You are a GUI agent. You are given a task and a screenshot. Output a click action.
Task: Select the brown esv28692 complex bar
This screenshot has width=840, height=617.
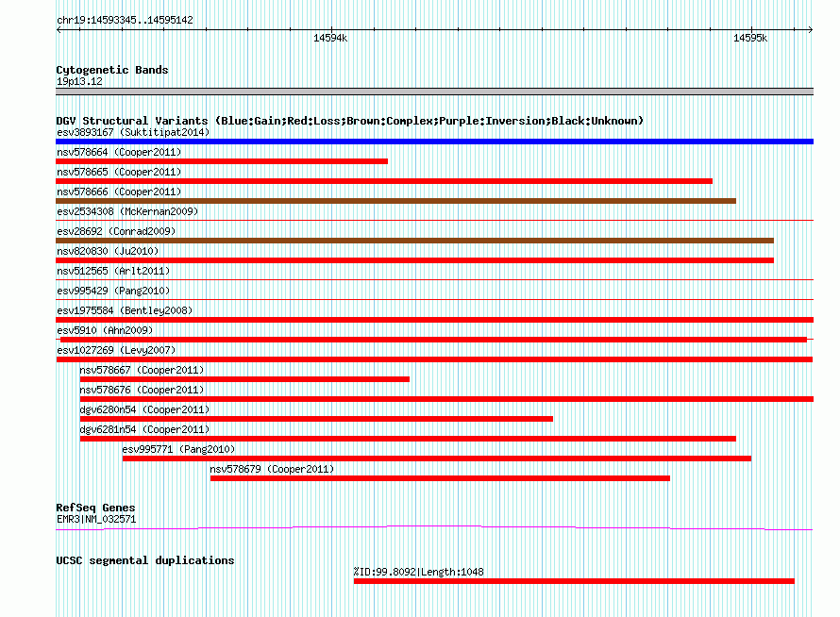(x=414, y=241)
